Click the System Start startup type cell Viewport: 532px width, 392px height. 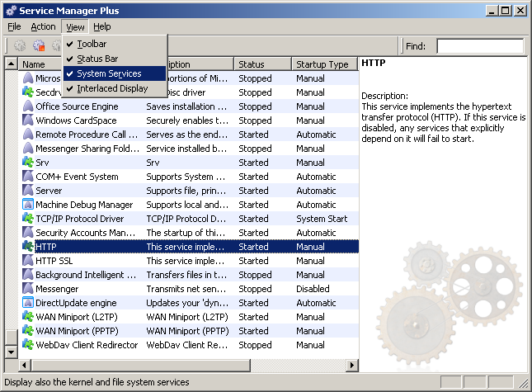pos(322,219)
